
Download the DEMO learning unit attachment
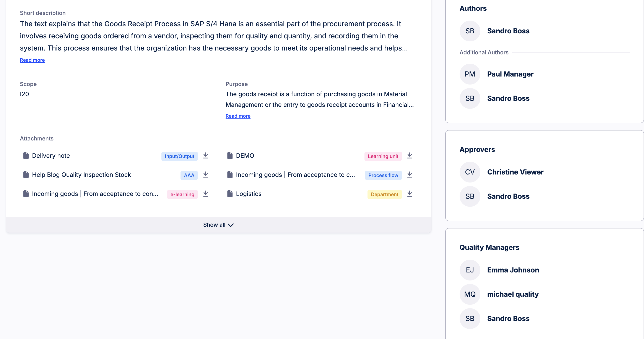coord(410,155)
